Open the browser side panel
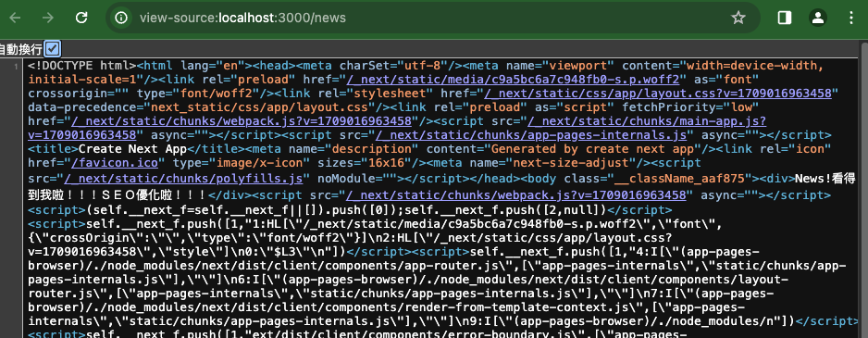 point(785,18)
